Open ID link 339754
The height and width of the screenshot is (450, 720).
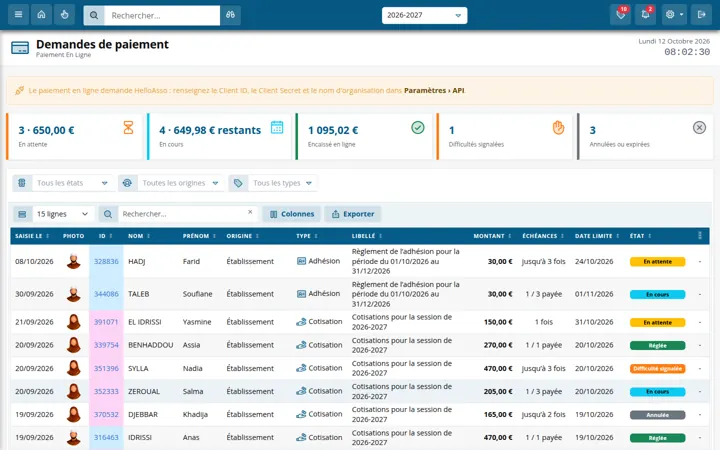point(106,345)
